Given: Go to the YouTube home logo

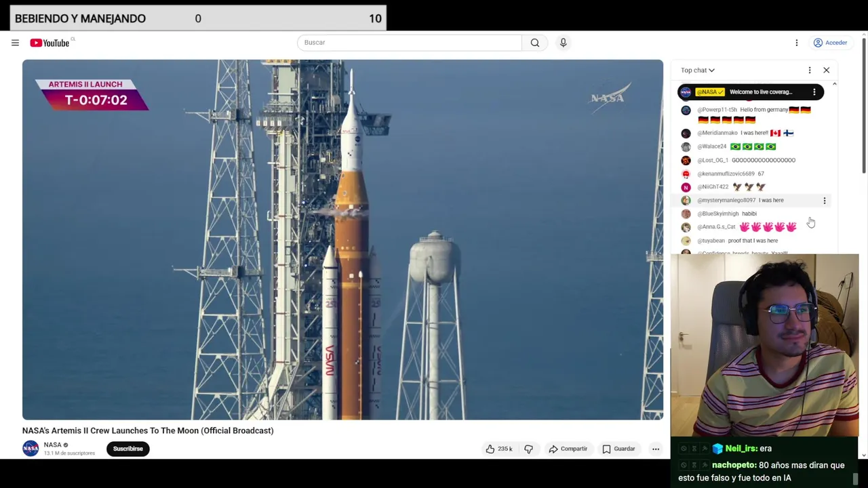Looking at the screenshot, I should click(50, 43).
